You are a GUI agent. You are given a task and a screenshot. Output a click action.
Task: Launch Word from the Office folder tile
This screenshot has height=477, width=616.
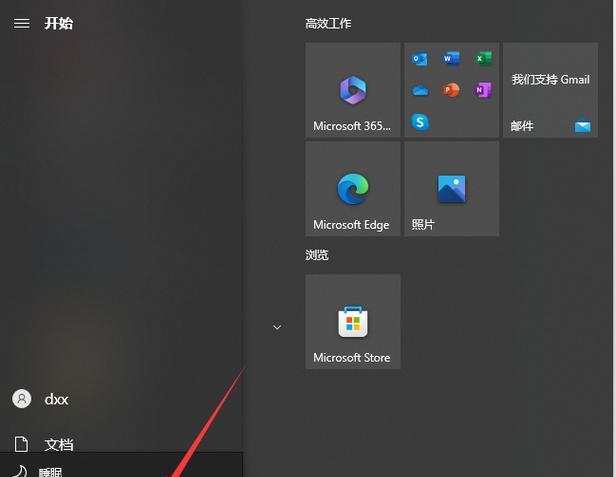[451, 59]
